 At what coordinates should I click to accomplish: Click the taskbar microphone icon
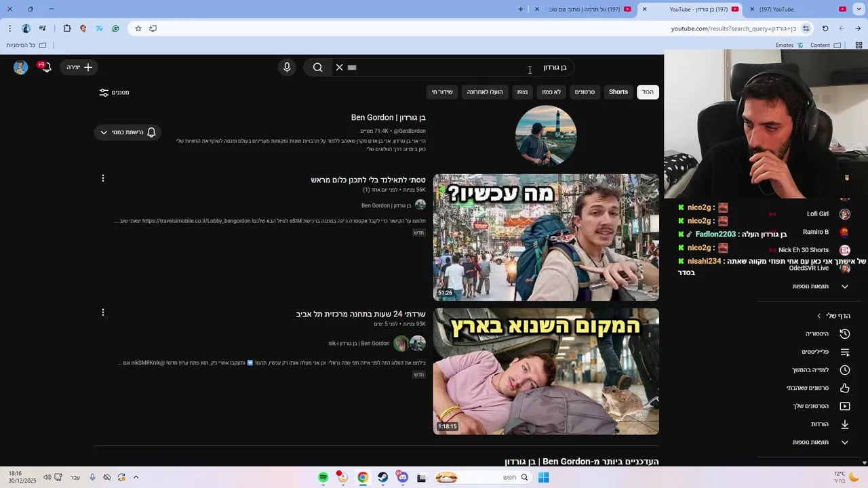pos(92,477)
